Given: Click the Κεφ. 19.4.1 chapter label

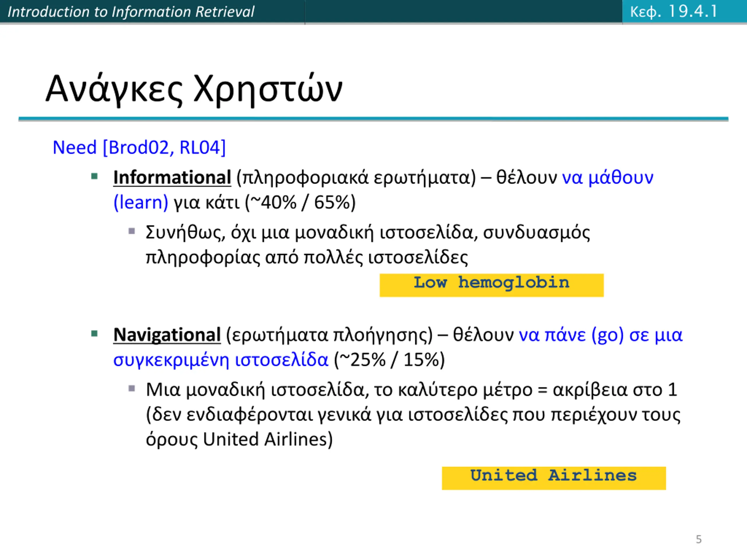Looking at the screenshot, I should (674, 11).
